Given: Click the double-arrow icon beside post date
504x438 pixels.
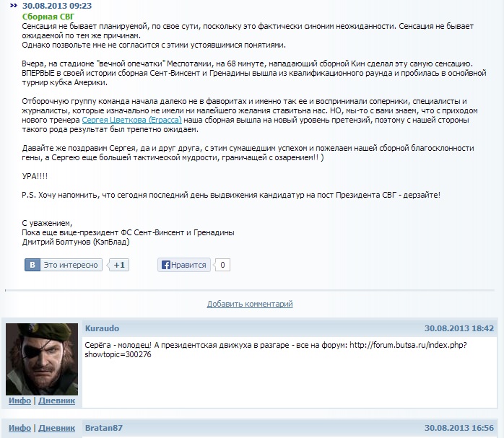Looking at the screenshot, I should [x=14, y=6].
